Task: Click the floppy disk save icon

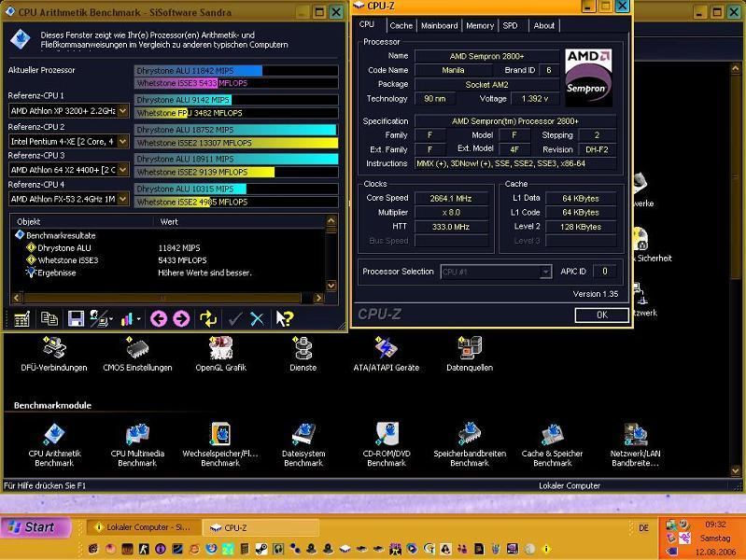Action: [76, 319]
